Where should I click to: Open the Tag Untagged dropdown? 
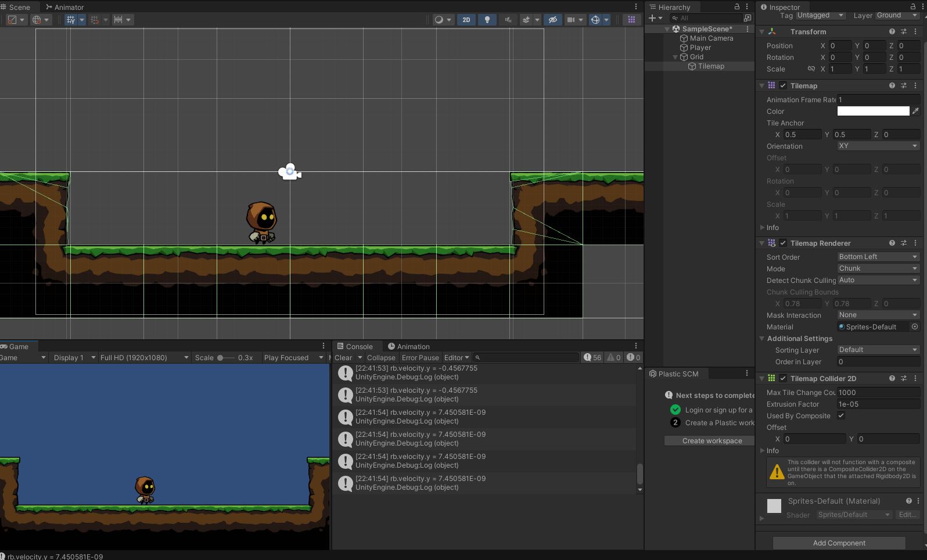pyautogui.click(x=820, y=15)
